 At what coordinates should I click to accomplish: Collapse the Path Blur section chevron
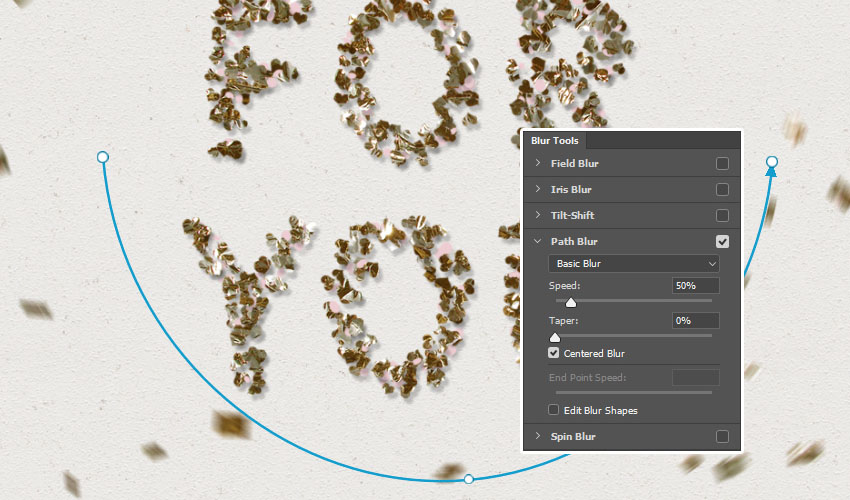[x=537, y=241]
